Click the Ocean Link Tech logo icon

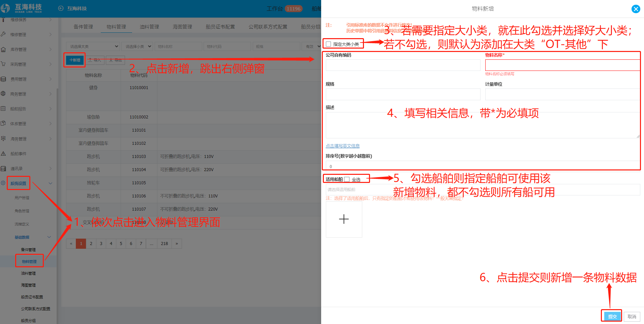(5, 8)
